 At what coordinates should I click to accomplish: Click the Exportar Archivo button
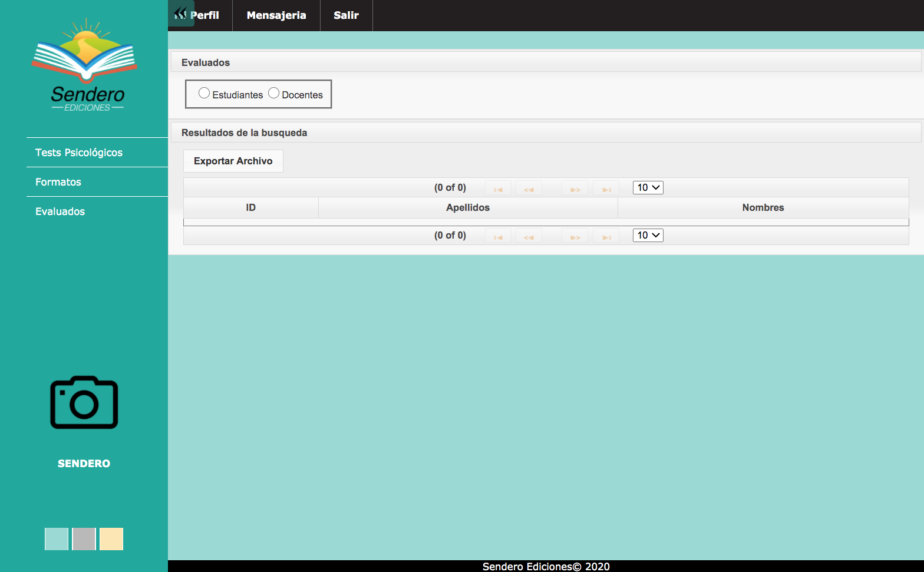pos(233,161)
